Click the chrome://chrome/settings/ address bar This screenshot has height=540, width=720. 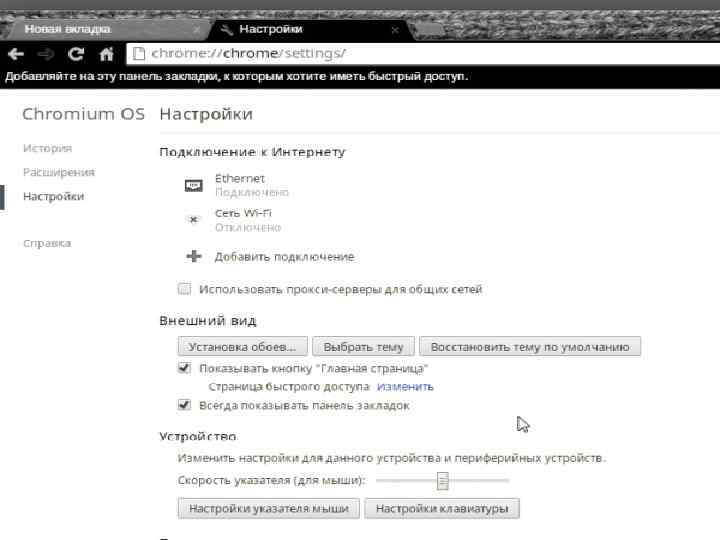[x=422, y=54]
